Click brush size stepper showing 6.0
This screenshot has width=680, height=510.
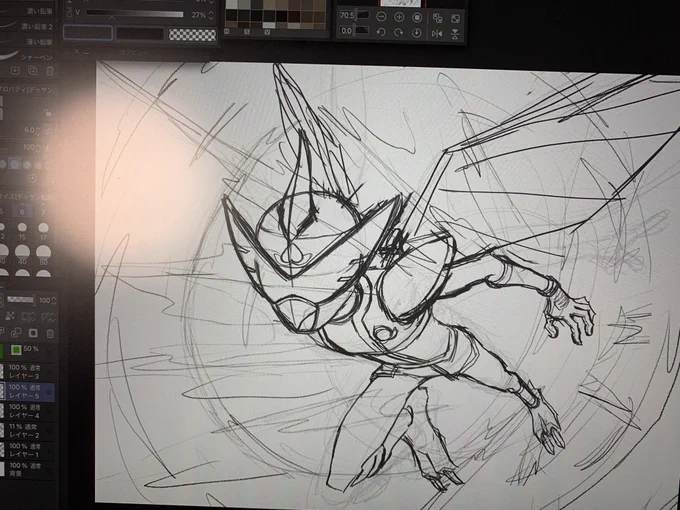coord(38,131)
